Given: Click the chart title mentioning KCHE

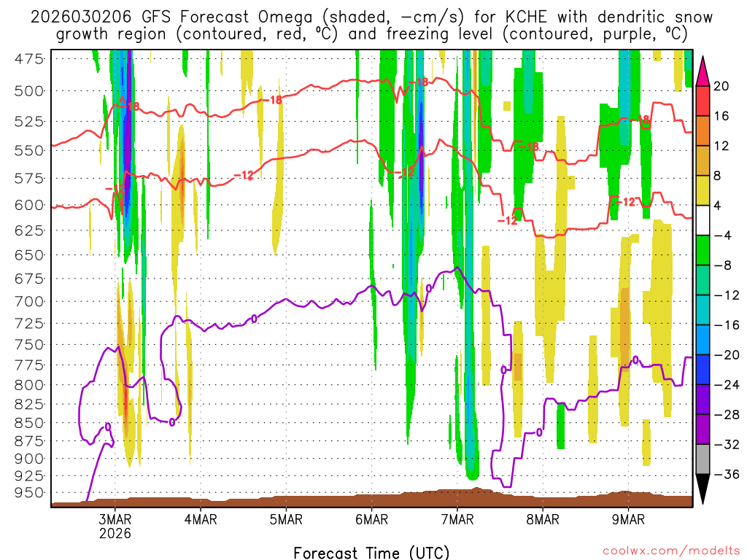Looking at the screenshot, I should (x=371, y=26).
